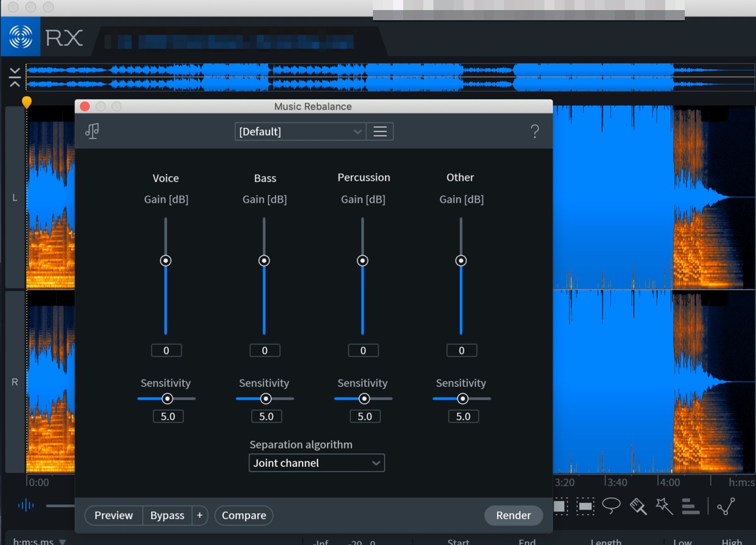Select the R channel label
The width and height of the screenshot is (756, 545).
point(15,382)
